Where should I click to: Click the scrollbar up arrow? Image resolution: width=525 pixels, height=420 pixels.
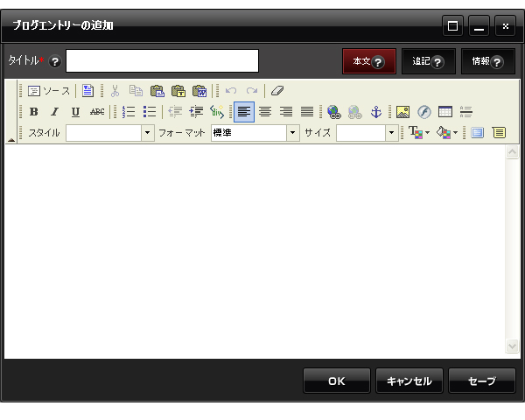click(512, 152)
